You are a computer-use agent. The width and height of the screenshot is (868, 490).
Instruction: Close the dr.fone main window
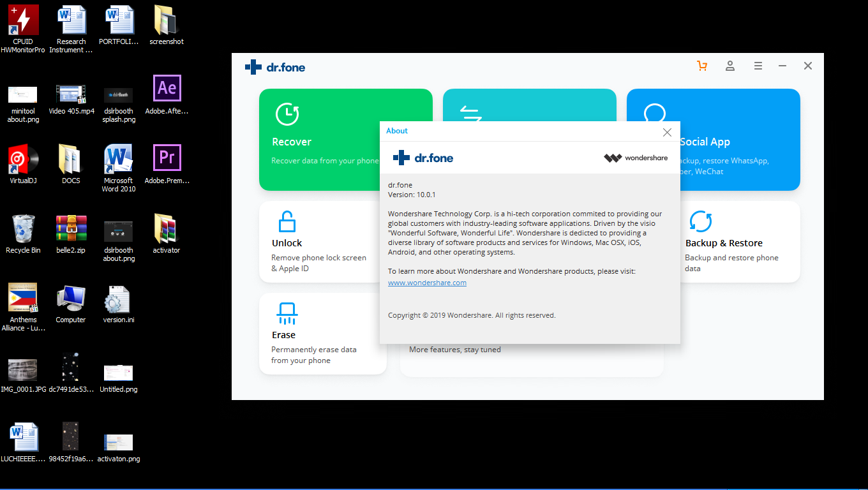coord(808,66)
